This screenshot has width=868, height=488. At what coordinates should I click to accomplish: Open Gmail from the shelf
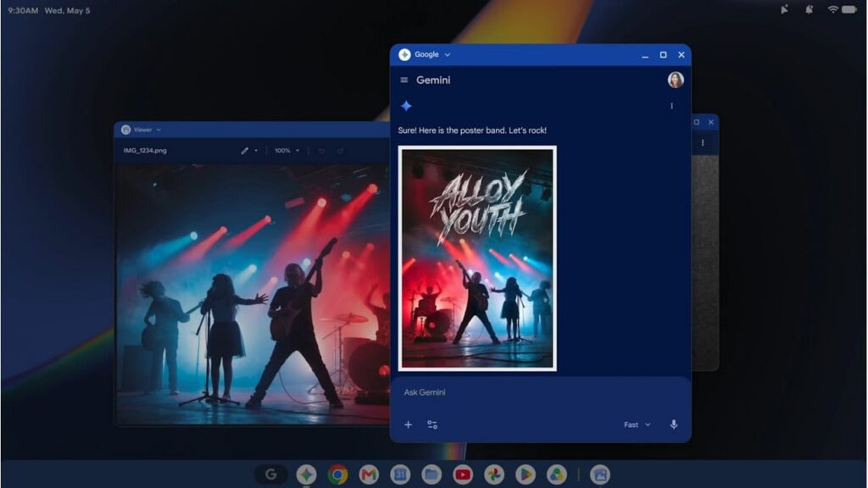[x=369, y=474]
